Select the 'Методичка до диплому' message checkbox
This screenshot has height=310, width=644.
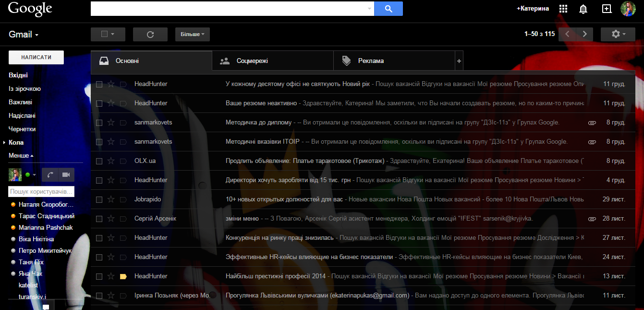(x=99, y=123)
